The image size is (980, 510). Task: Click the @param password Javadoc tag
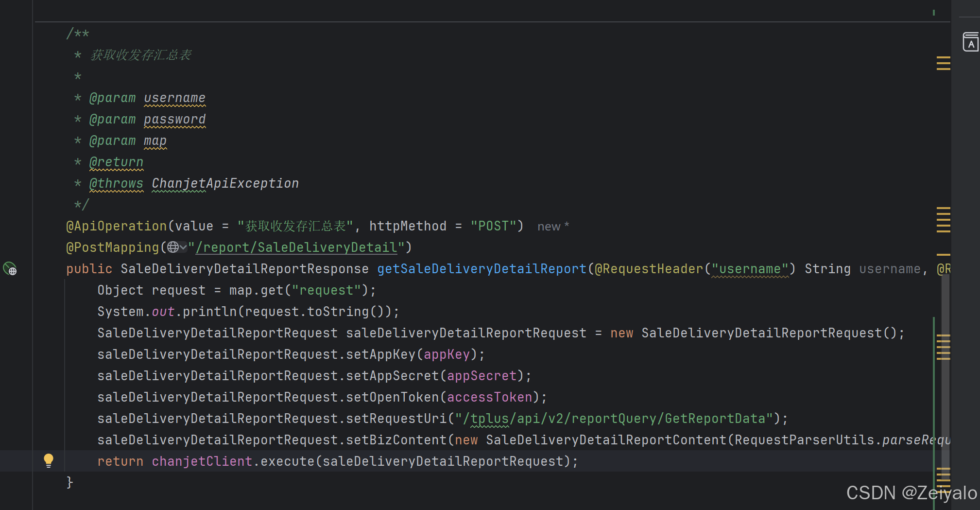147,119
